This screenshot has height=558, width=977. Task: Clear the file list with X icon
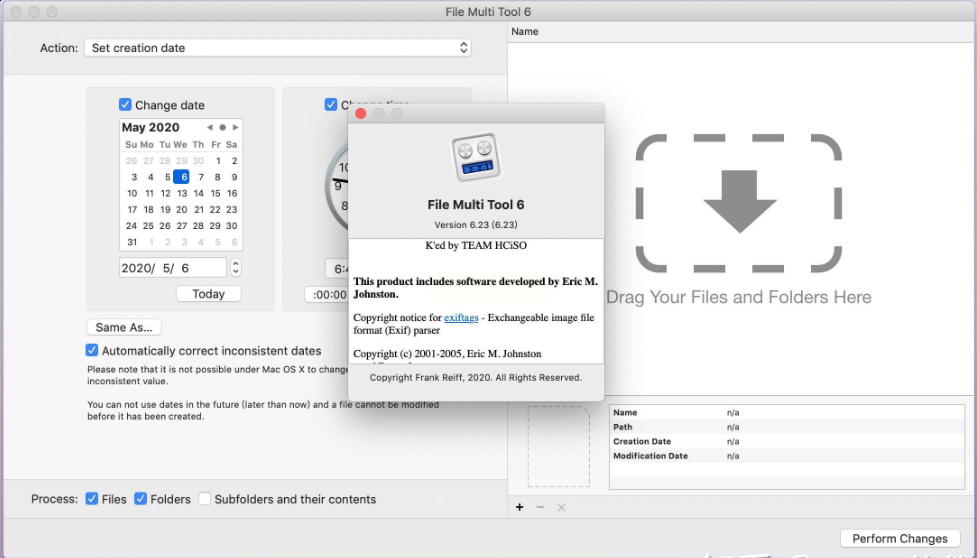pyautogui.click(x=561, y=508)
